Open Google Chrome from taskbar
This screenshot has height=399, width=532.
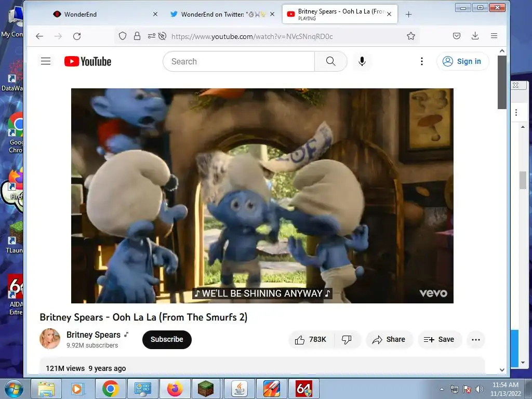pos(110,389)
